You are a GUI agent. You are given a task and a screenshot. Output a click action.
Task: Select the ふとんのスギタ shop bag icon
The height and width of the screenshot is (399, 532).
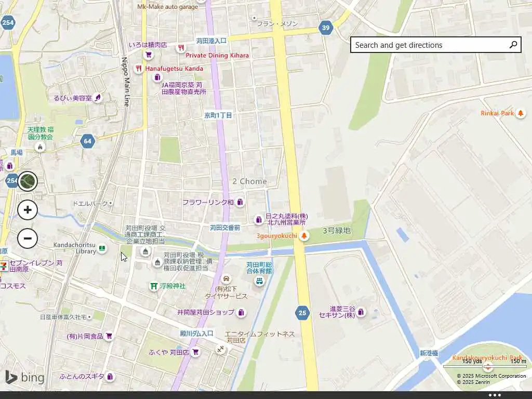tap(110, 376)
